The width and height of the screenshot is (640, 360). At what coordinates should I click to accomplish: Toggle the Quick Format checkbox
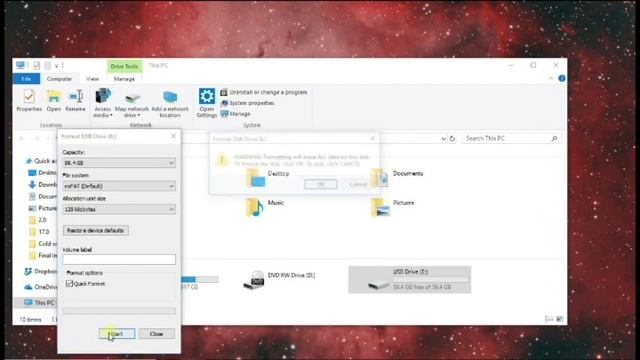(x=69, y=284)
